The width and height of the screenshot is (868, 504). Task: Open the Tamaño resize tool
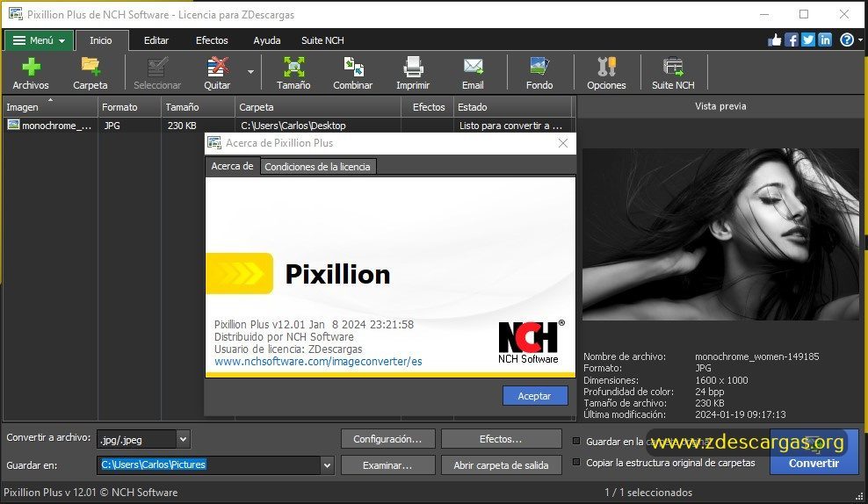pyautogui.click(x=293, y=73)
